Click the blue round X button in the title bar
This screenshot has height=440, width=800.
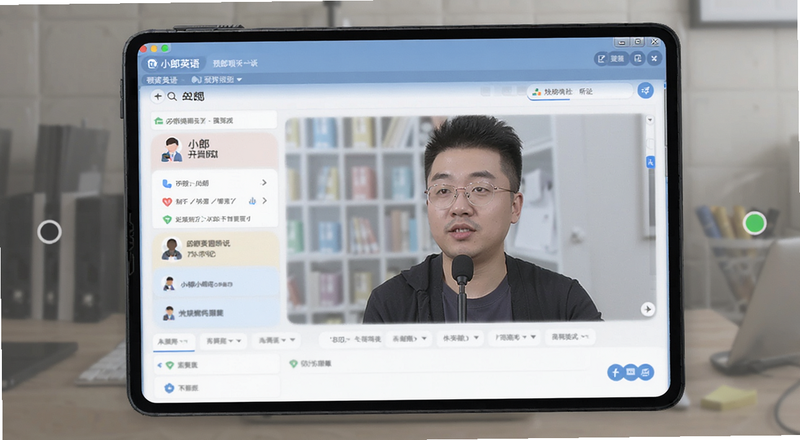[x=654, y=59]
